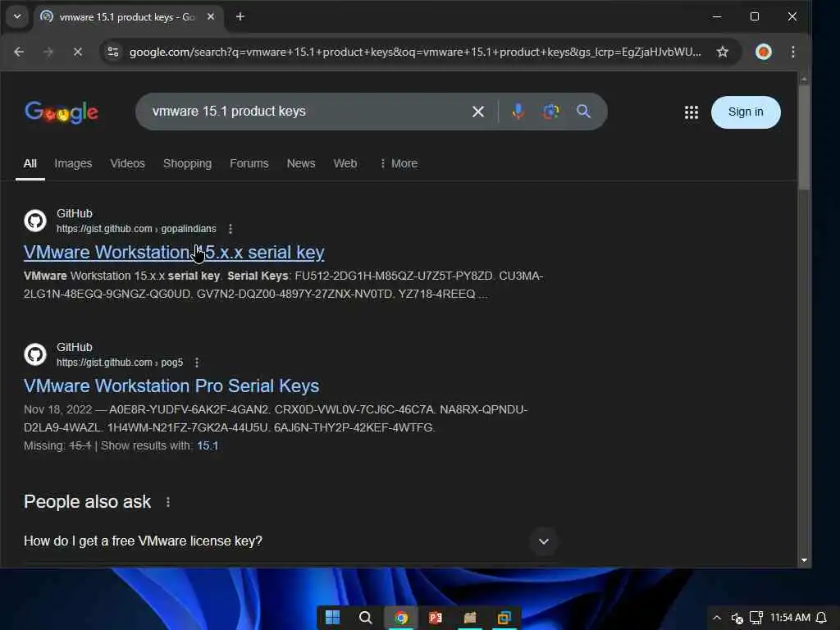840x630 pixels.
Task: Stop the page loading
Action: (x=78, y=52)
